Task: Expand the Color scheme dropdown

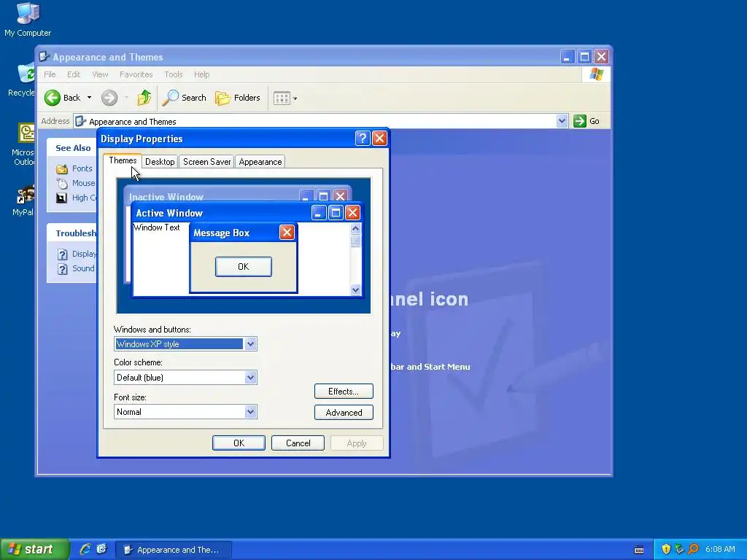Action: (251, 378)
